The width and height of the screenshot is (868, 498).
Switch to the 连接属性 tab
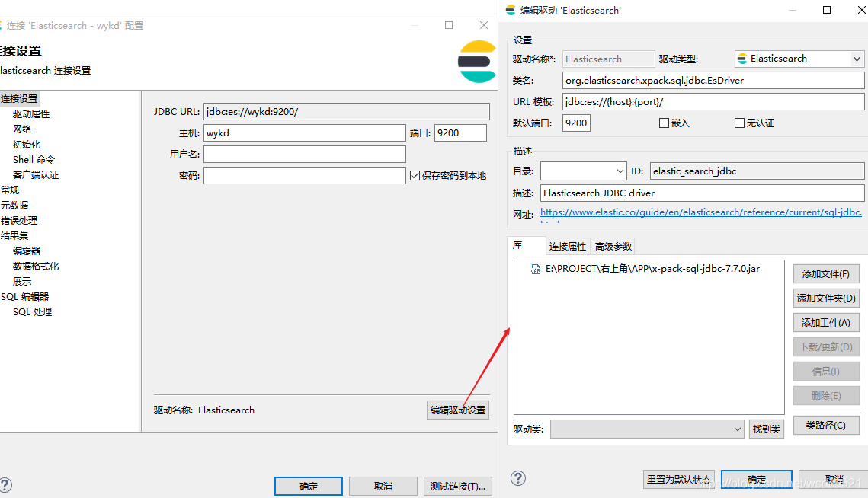pyautogui.click(x=568, y=246)
